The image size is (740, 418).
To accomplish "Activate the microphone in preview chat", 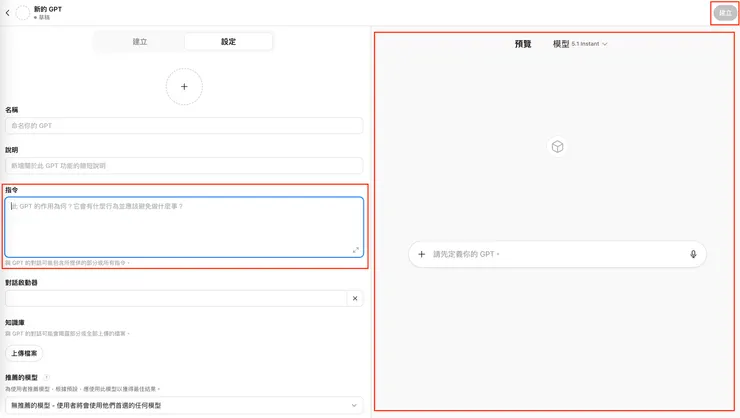I will (x=693, y=254).
